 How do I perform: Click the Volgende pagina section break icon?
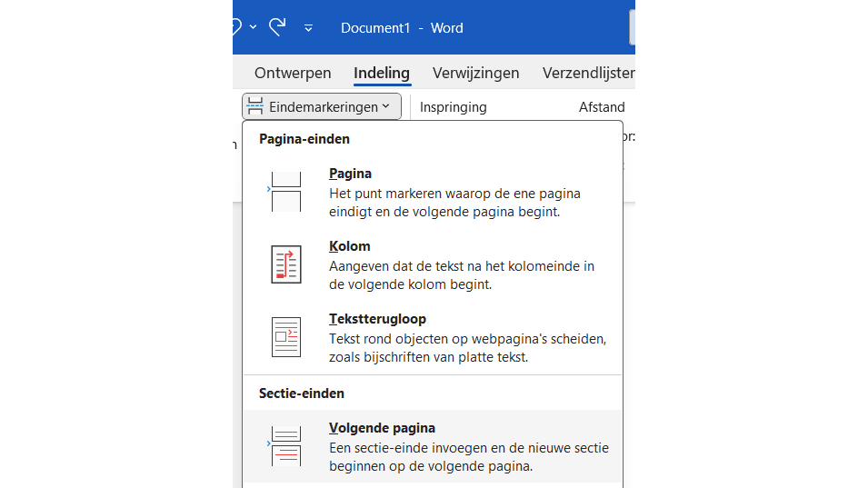tap(285, 446)
